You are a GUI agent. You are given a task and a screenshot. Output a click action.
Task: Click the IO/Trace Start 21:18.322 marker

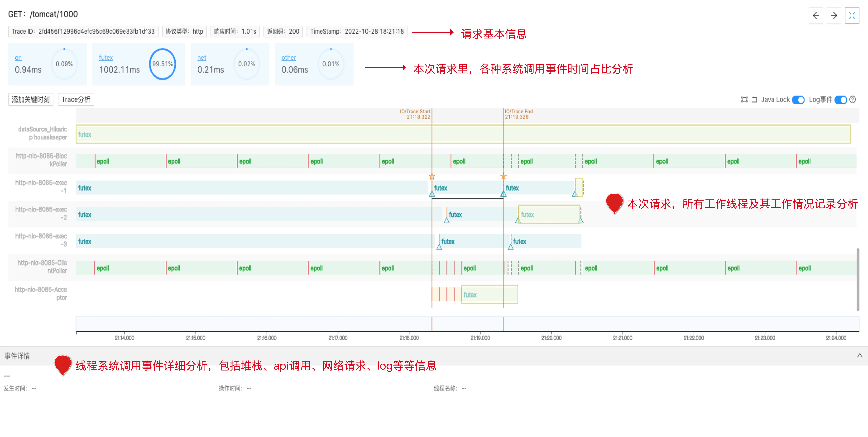415,114
